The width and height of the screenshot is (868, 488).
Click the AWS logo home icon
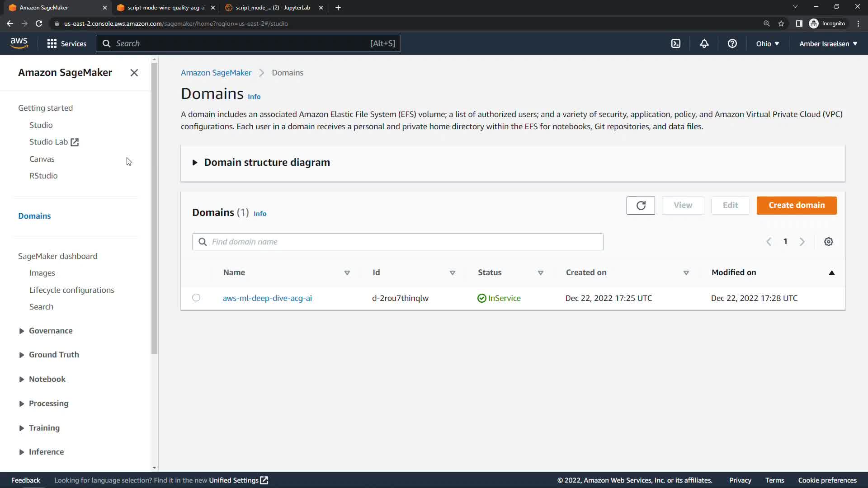(19, 43)
